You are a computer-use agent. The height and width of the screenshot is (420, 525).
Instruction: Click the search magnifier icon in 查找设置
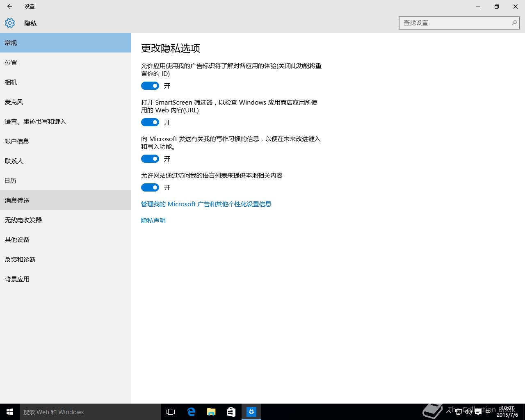514,23
